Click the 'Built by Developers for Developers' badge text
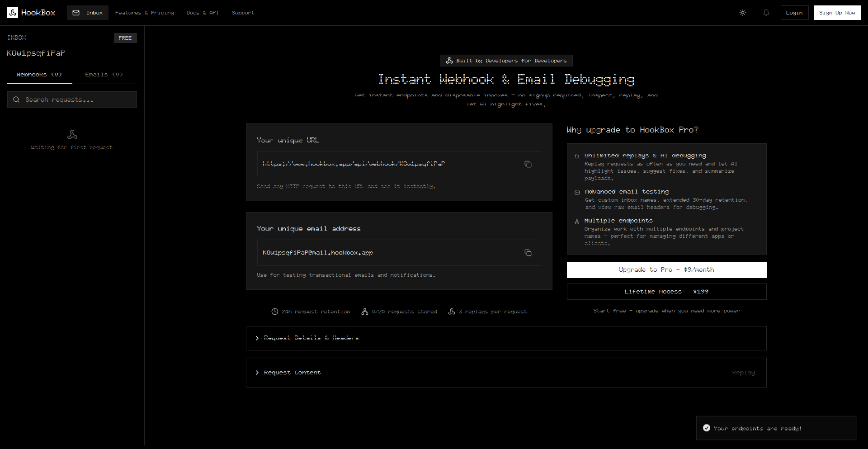Screen dimensions: 868x449 [511, 61]
